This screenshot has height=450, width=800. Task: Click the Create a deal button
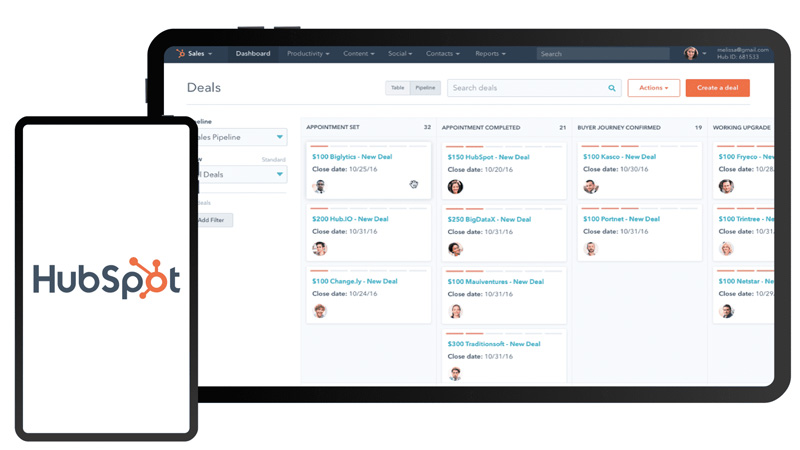click(x=717, y=88)
